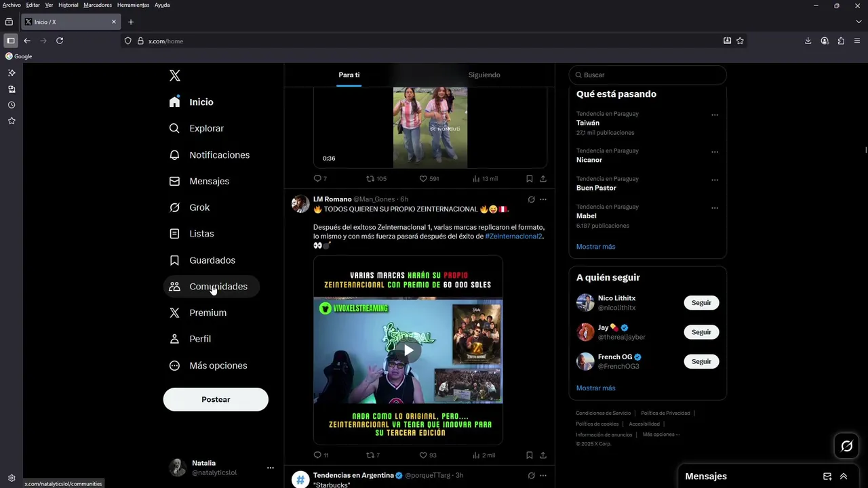View stats of LM Romano post, 2 mil

pyautogui.click(x=484, y=455)
